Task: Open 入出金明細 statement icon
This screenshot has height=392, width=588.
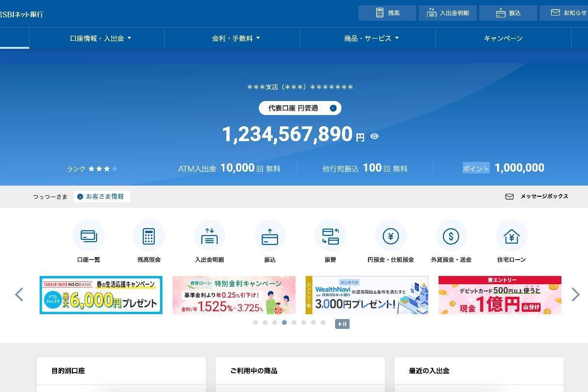Action: point(209,235)
